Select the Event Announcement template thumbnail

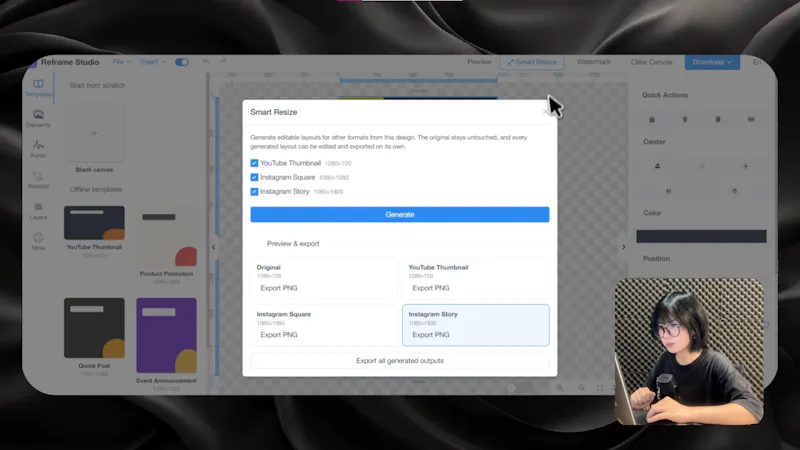click(x=166, y=335)
